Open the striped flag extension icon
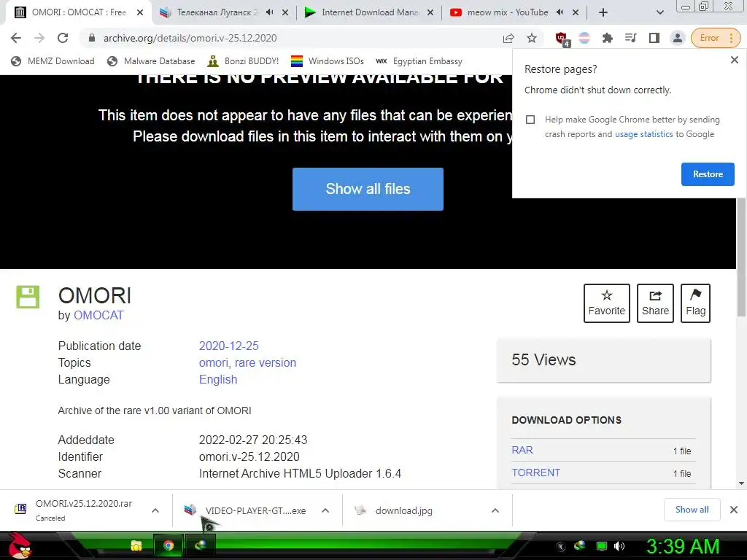The width and height of the screenshot is (747, 560). pyautogui.click(x=584, y=38)
